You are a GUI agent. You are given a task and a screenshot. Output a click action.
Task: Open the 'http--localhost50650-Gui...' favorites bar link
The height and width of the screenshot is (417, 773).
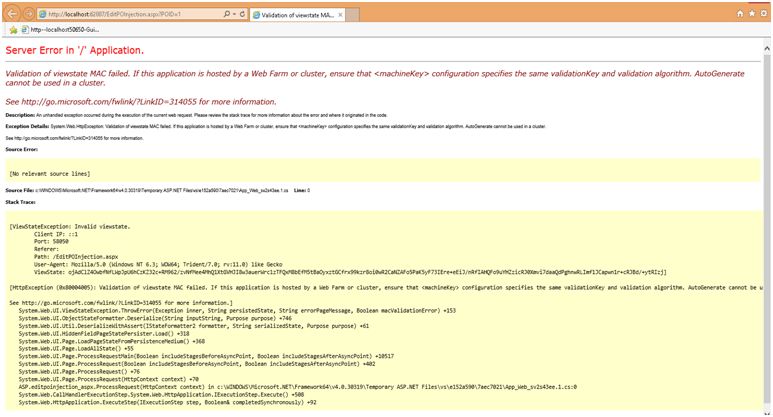60,30
